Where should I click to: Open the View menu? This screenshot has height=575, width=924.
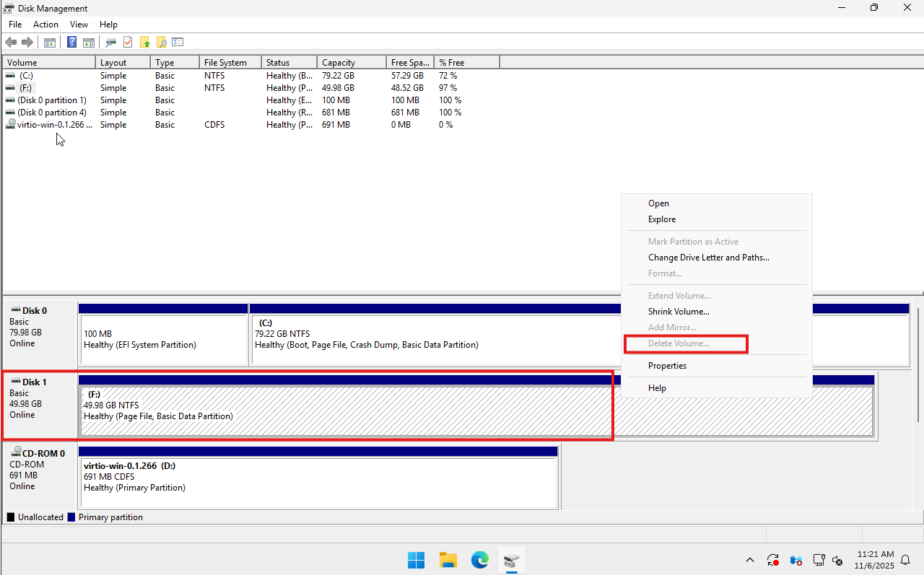pos(79,24)
